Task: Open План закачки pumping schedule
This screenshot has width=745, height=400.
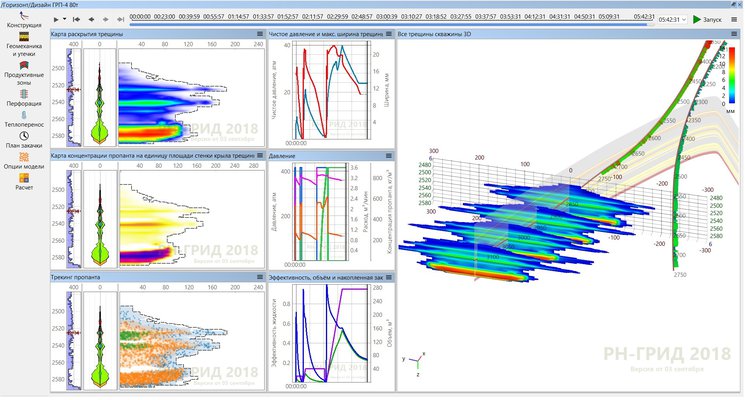Action: [24, 140]
